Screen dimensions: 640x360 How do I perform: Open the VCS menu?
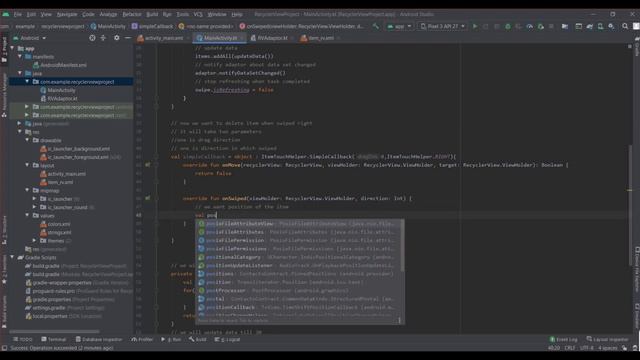coord(198,14)
